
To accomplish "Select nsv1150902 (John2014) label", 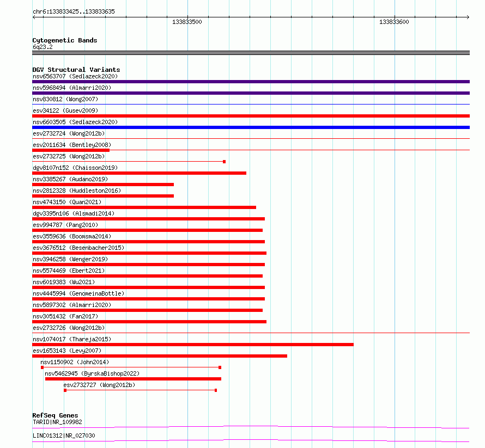I will [x=75, y=362].
